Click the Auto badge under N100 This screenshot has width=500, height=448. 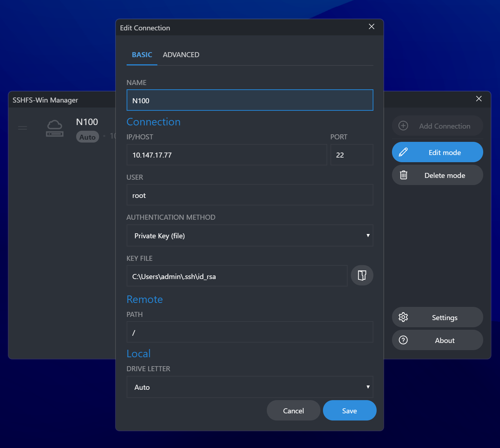pyautogui.click(x=88, y=137)
